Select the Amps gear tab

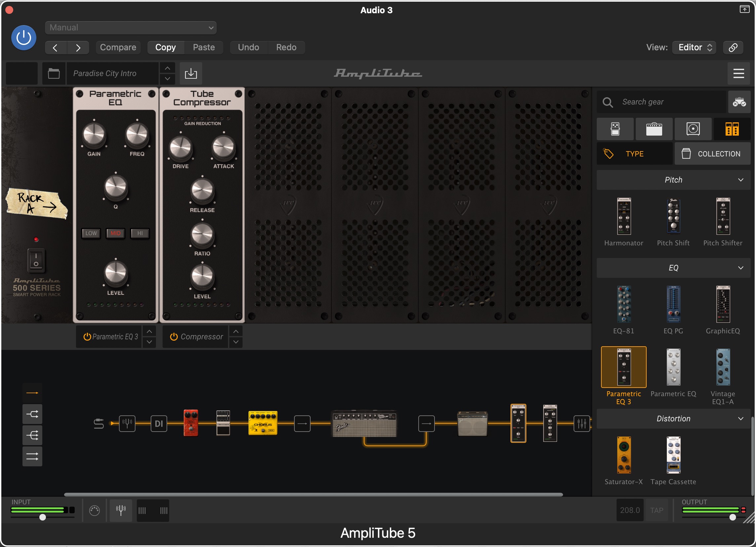click(x=654, y=129)
